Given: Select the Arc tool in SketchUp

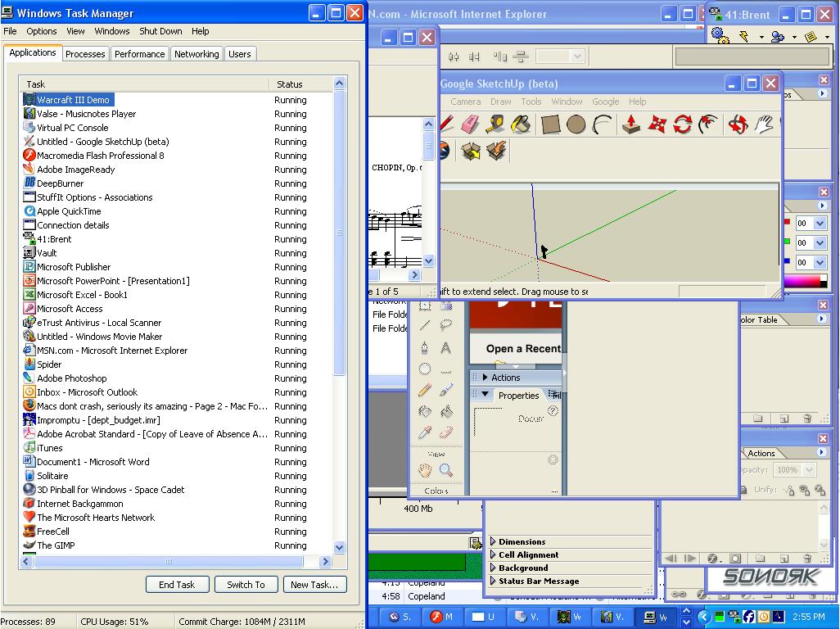Looking at the screenshot, I should point(602,124).
